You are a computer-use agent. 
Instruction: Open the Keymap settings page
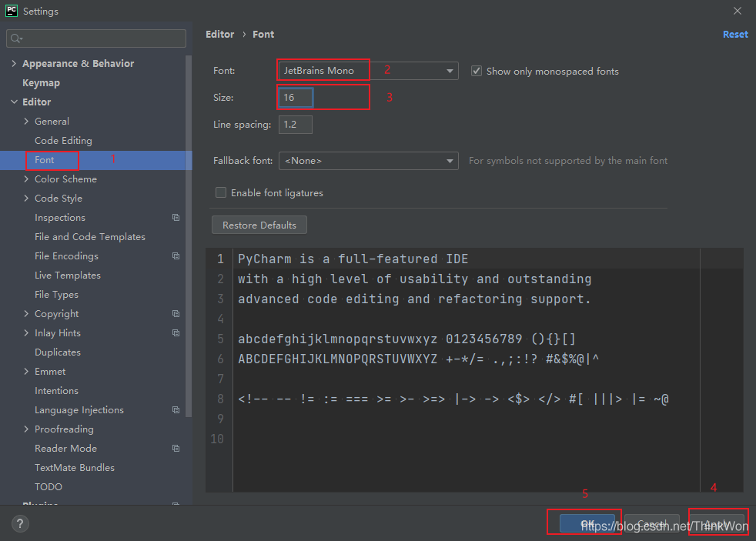(41, 83)
